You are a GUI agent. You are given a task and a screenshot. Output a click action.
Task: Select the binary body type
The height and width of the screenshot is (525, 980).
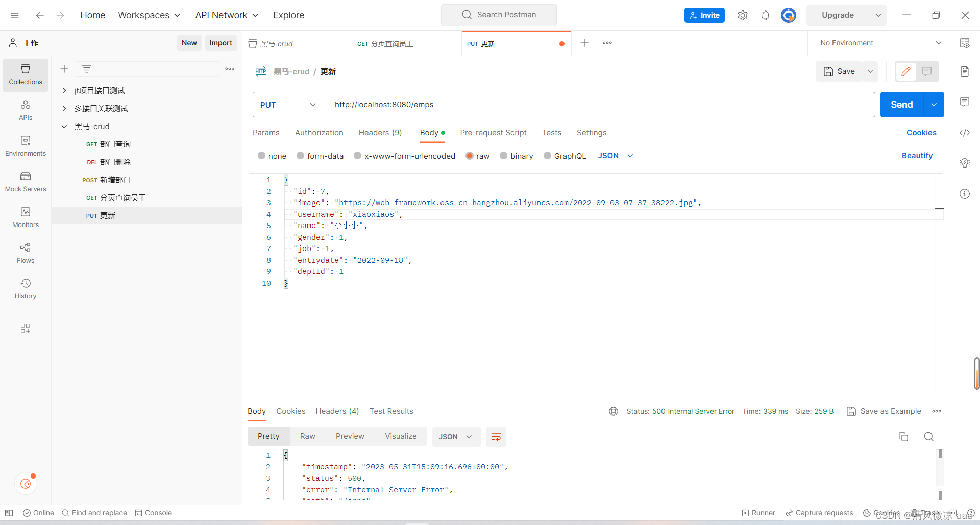point(504,156)
